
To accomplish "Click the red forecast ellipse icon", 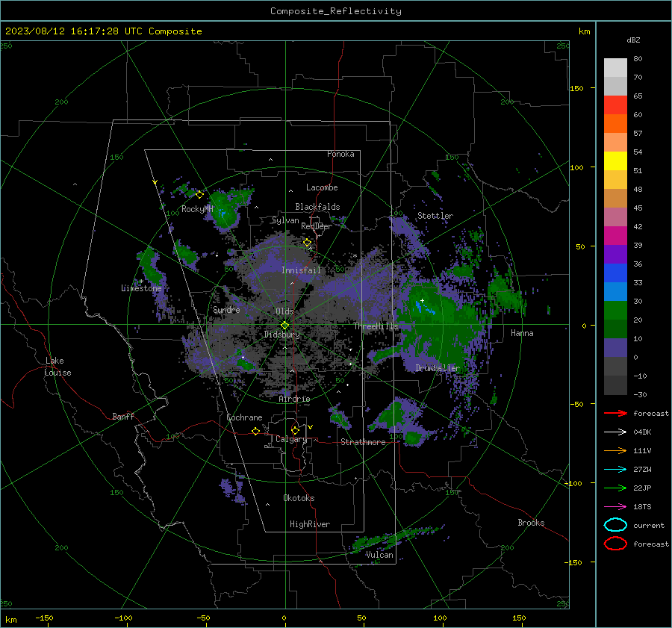I will click(615, 544).
